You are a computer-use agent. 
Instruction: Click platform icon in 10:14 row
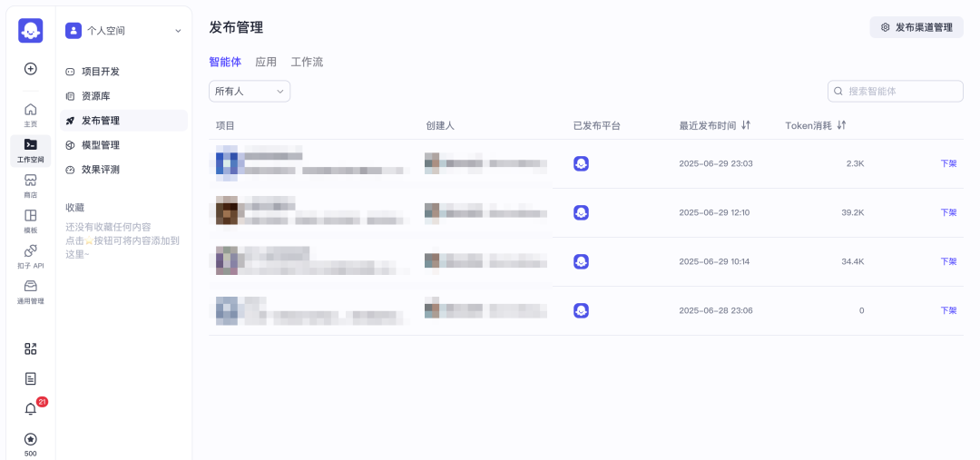pyautogui.click(x=582, y=261)
